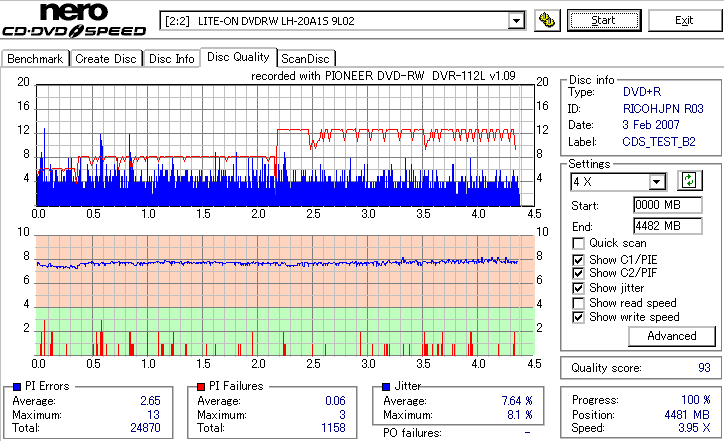The image size is (724, 441).
Task: Select the Disc Quality tab
Action: coord(238,57)
